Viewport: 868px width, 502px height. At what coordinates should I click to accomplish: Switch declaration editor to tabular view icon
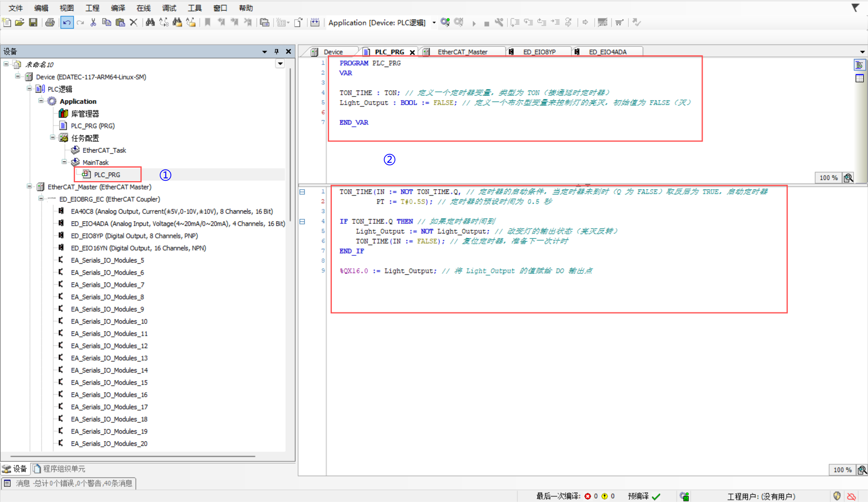[859, 78]
